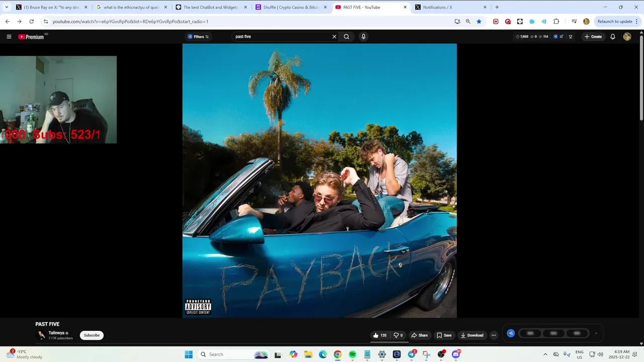Clear the 'past five' search text

click(334, 37)
